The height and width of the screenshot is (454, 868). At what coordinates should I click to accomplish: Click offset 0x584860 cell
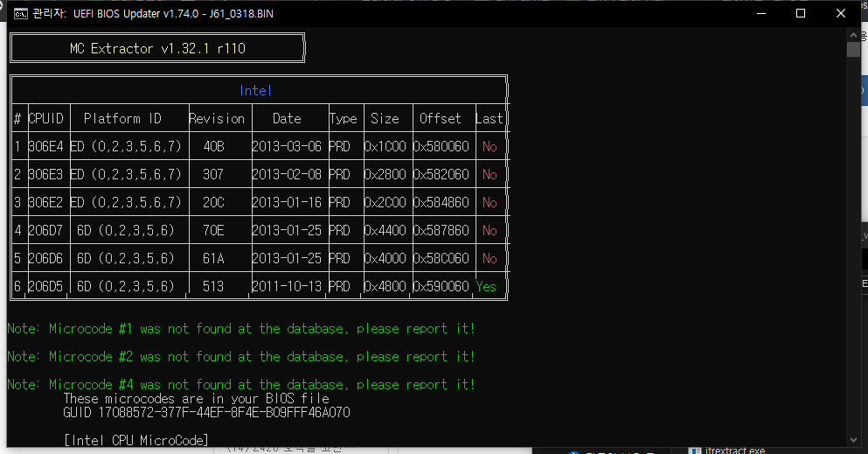coord(441,203)
